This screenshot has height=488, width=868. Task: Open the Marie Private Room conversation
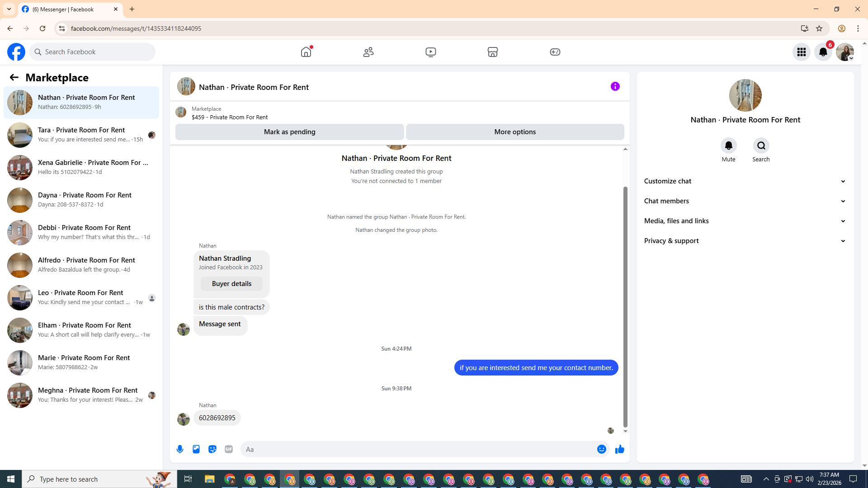tap(81, 363)
